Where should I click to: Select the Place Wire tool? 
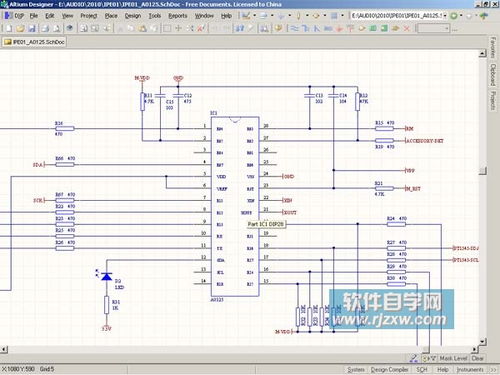click(x=294, y=28)
